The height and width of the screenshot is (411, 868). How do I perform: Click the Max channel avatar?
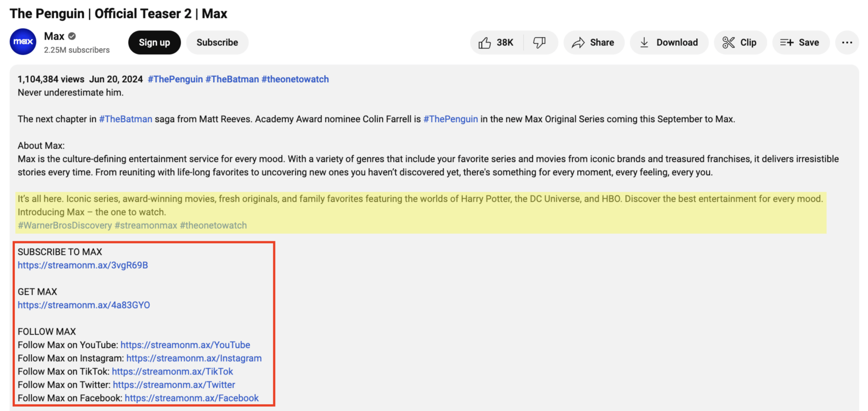[x=23, y=42]
